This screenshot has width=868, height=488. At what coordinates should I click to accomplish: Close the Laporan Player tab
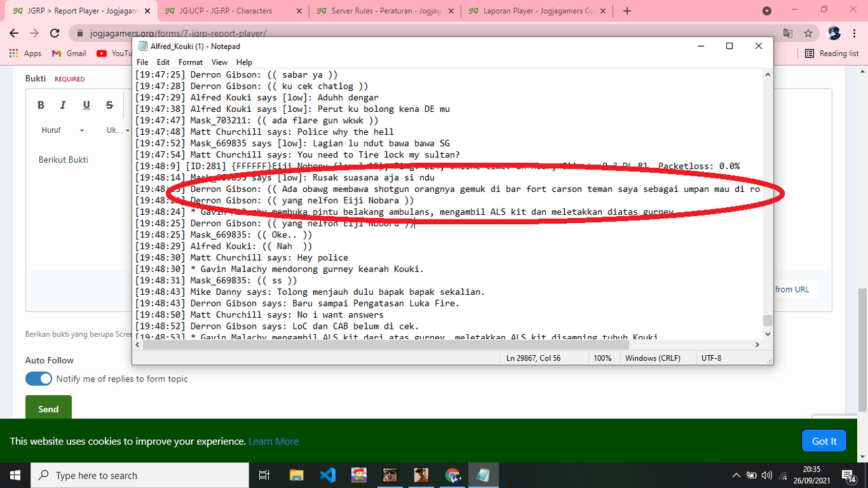(604, 11)
